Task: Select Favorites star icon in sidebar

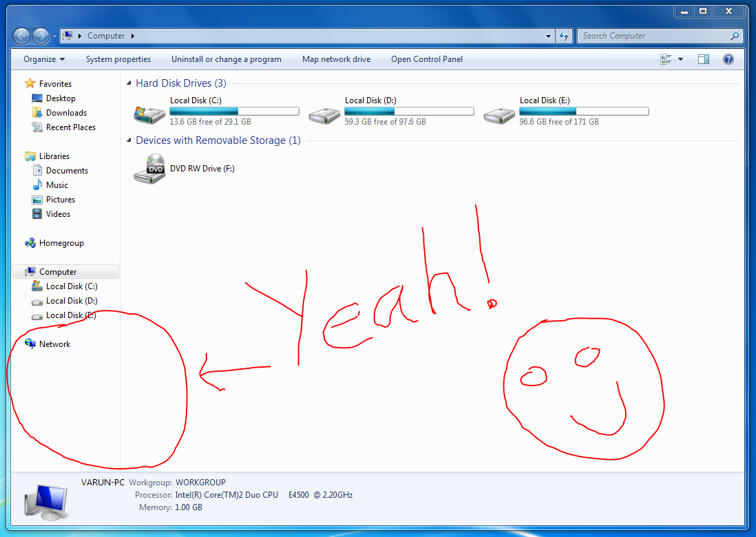Action: click(30, 83)
